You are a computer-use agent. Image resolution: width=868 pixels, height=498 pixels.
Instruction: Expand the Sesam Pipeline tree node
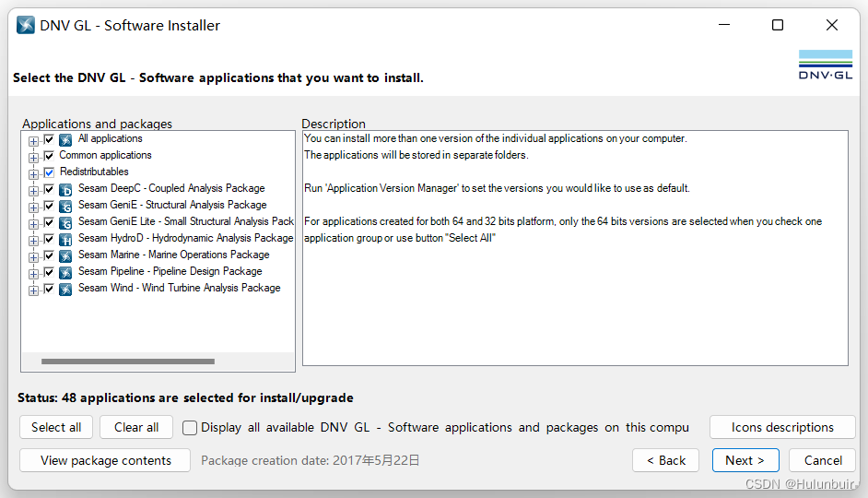[x=34, y=274]
